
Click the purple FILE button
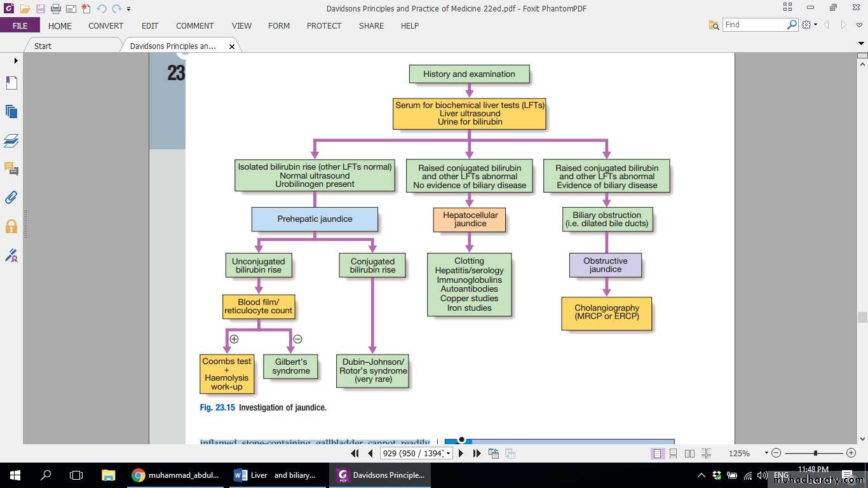click(x=20, y=26)
